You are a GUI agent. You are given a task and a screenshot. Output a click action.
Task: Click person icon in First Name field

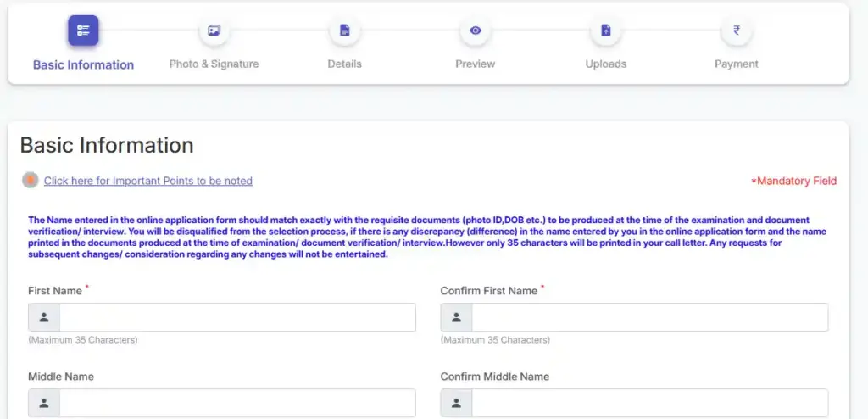44,317
